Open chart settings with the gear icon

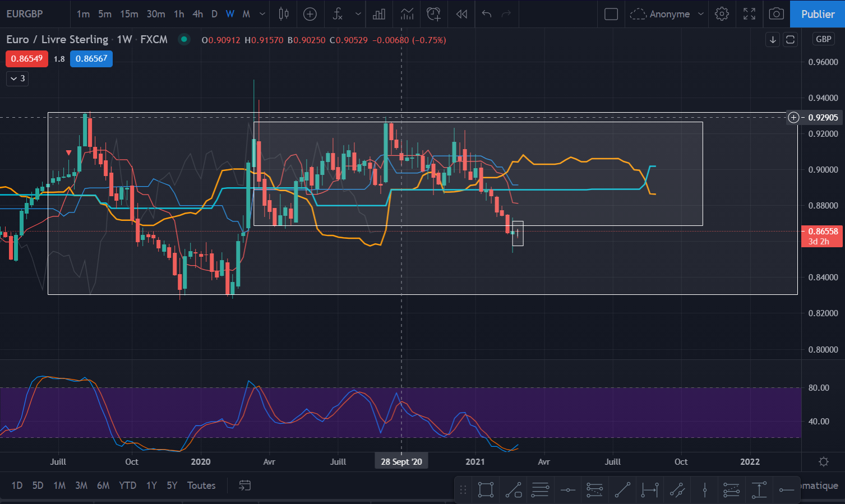click(x=722, y=14)
